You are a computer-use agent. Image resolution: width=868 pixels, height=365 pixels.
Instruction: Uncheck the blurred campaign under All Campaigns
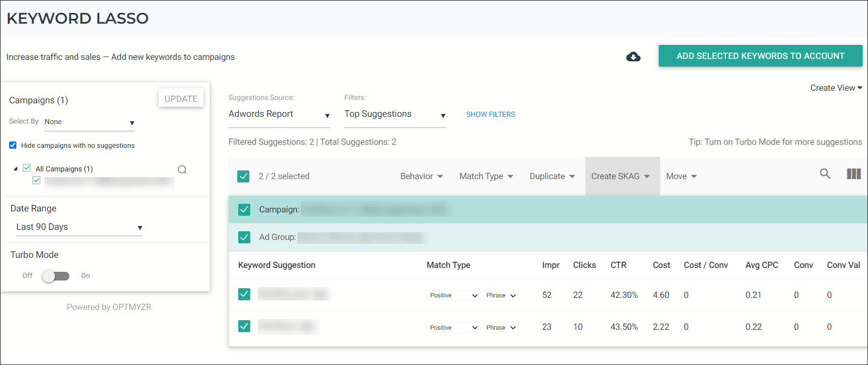click(x=36, y=181)
